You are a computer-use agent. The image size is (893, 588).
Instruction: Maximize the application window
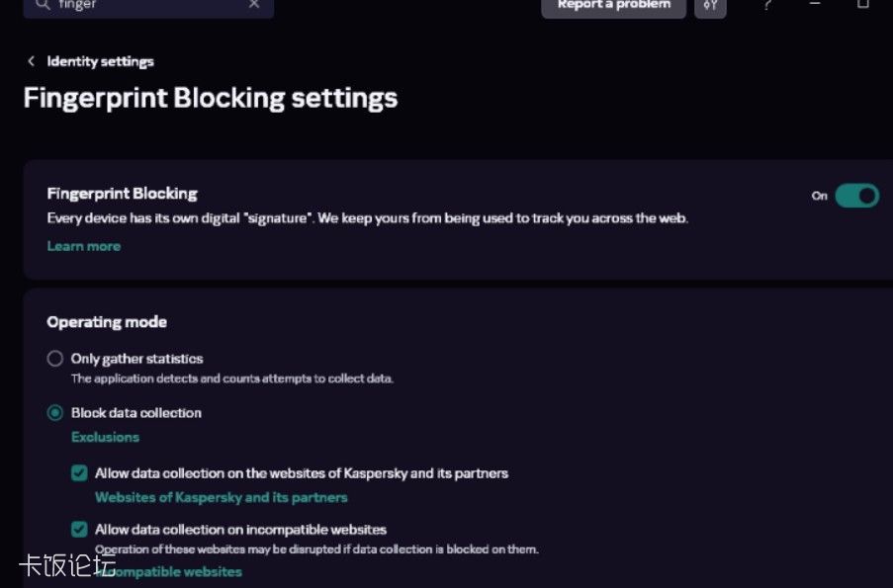[x=862, y=5]
